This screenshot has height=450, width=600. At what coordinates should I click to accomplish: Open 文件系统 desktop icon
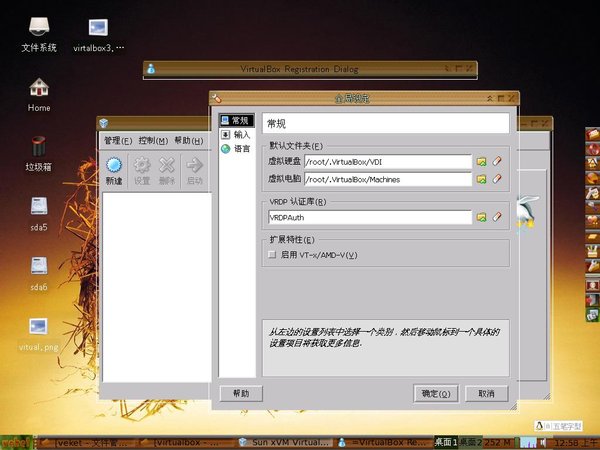pos(39,35)
